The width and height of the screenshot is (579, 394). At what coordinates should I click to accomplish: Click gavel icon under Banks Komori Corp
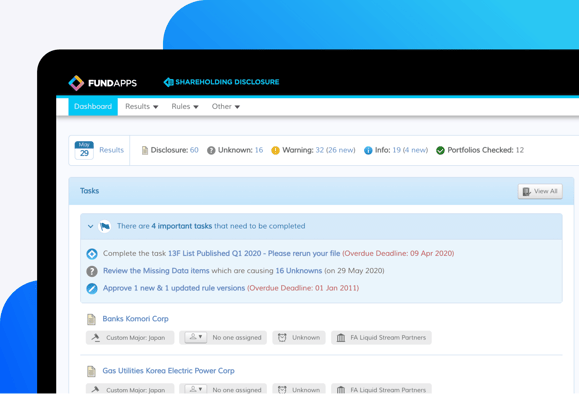pos(96,338)
